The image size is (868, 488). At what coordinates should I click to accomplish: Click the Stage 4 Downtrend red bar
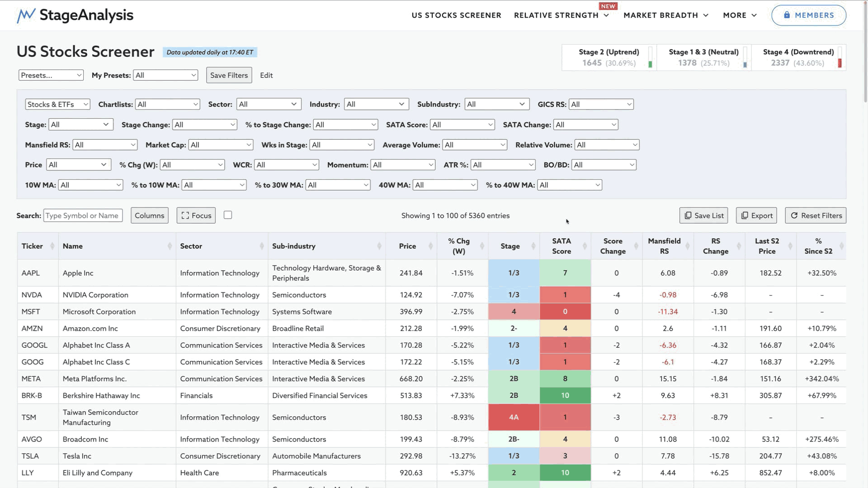click(840, 63)
